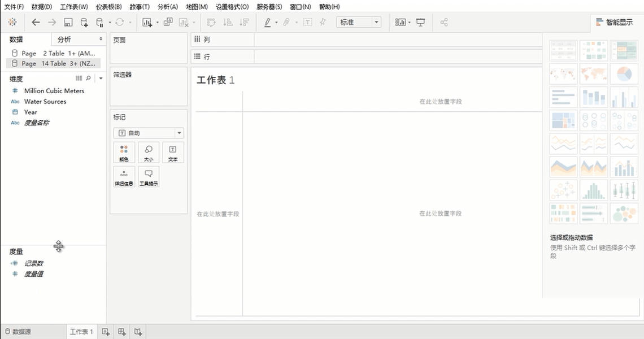Open the 标准 fit dropdown
Image resolution: width=644 pixels, height=339 pixels.
[359, 22]
